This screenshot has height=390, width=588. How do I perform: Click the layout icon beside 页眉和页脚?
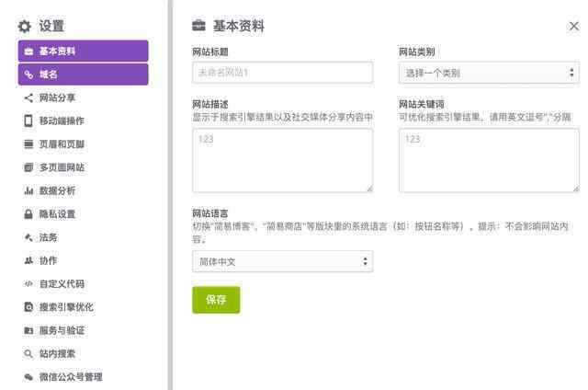click(28, 144)
